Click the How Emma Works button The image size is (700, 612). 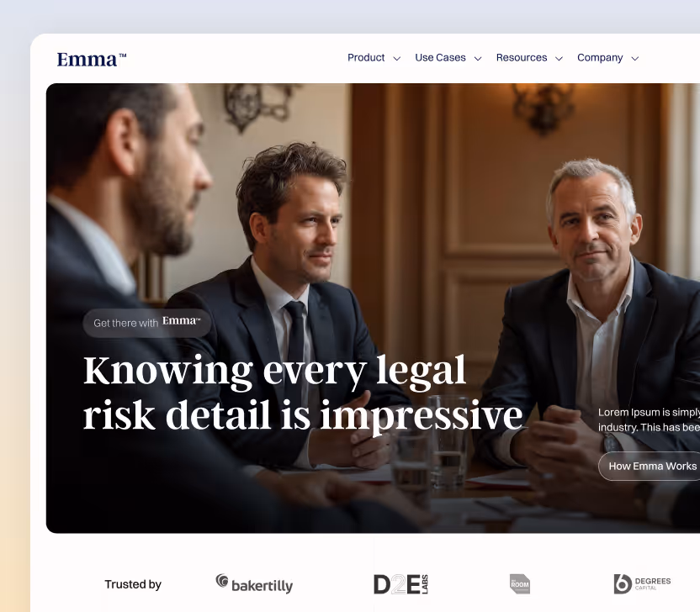pos(650,466)
